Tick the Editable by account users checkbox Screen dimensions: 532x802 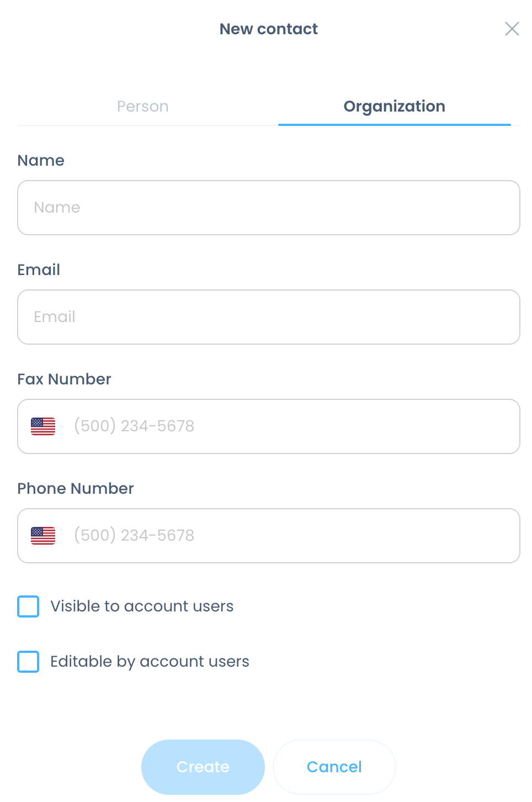tap(28, 662)
